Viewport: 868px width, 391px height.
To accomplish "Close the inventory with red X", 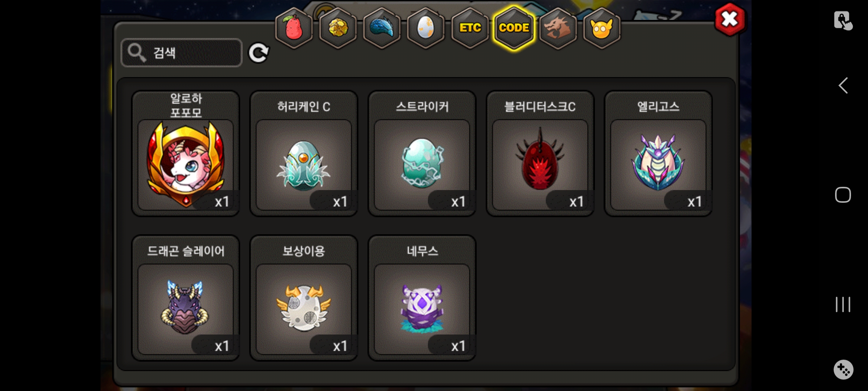I will point(730,20).
